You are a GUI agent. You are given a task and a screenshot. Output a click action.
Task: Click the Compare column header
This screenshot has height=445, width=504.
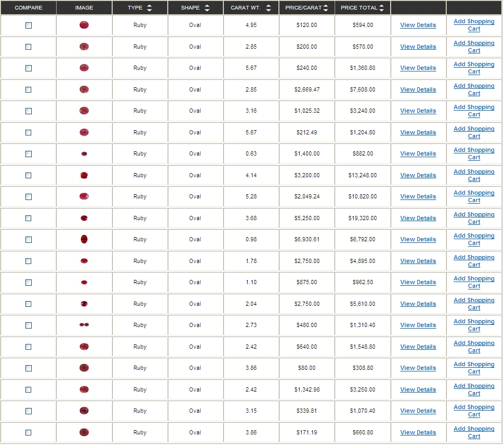pyautogui.click(x=29, y=8)
